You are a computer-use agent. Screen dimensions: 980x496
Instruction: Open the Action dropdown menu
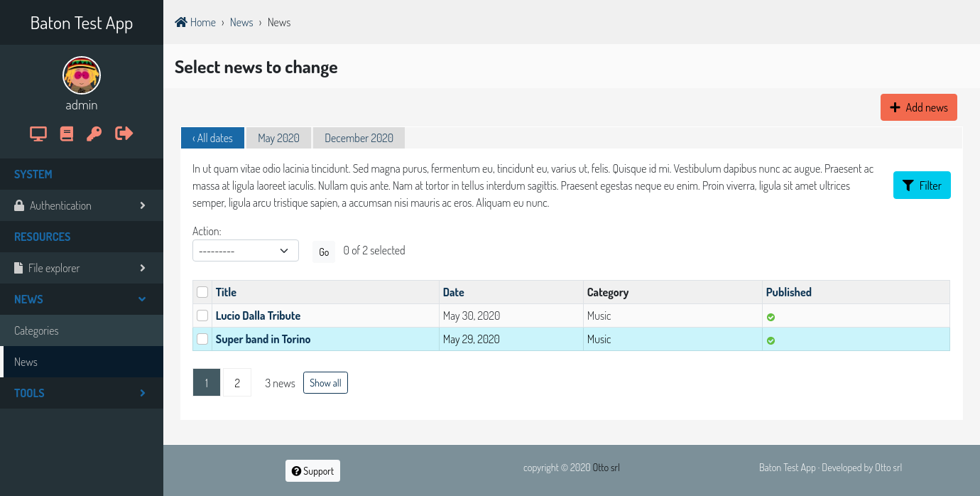click(245, 251)
